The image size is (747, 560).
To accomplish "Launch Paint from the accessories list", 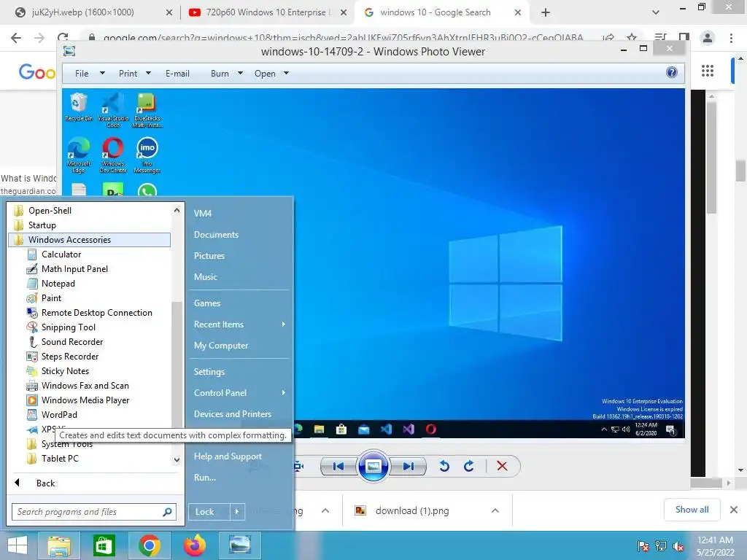I will [51, 298].
